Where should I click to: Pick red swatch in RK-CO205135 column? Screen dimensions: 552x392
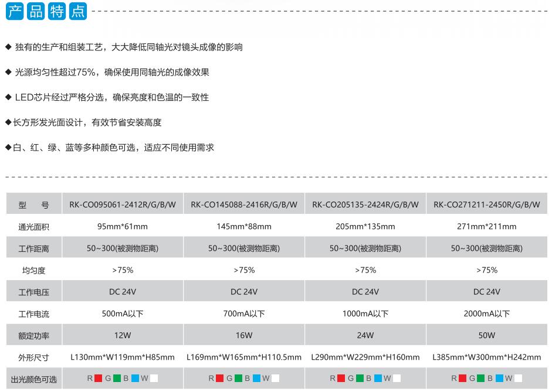point(341,379)
